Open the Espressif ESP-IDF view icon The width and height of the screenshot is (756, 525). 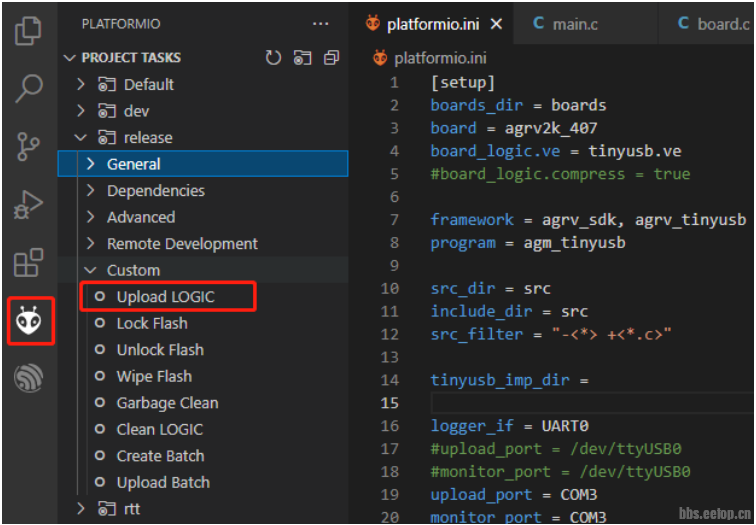coord(29,377)
